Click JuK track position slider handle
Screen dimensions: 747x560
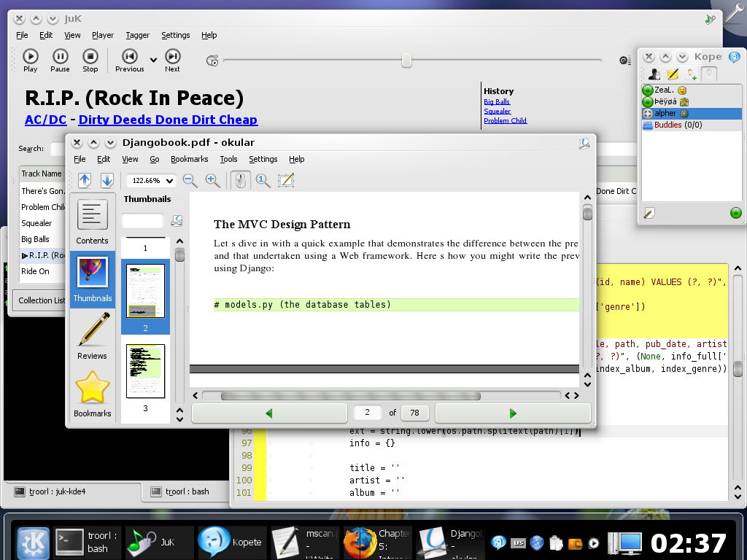click(406, 61)
